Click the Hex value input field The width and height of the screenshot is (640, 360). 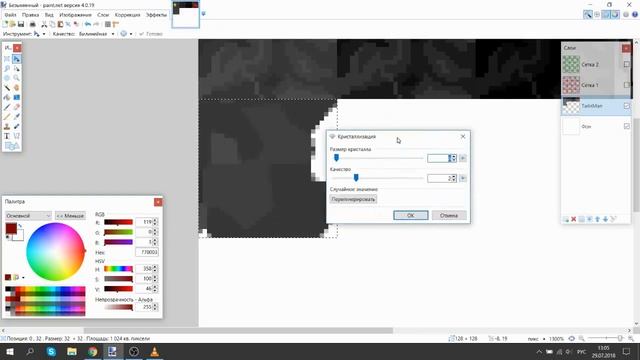click(147, 252)
